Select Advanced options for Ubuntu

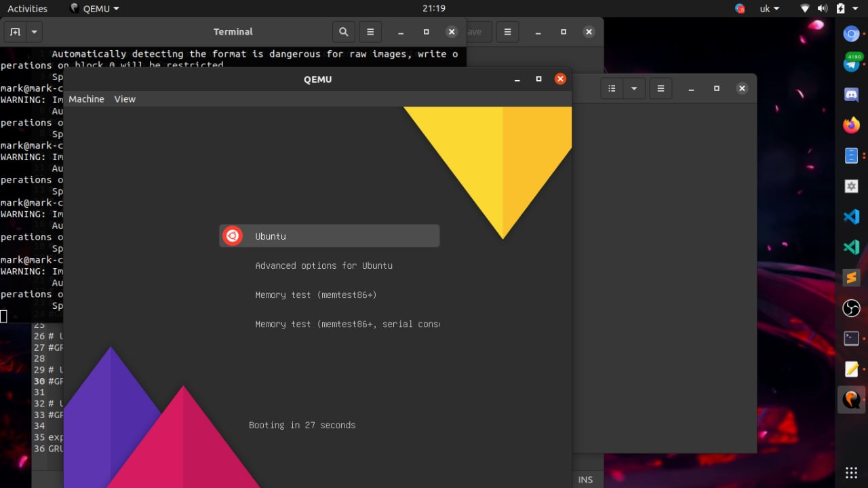coord(323,265)
